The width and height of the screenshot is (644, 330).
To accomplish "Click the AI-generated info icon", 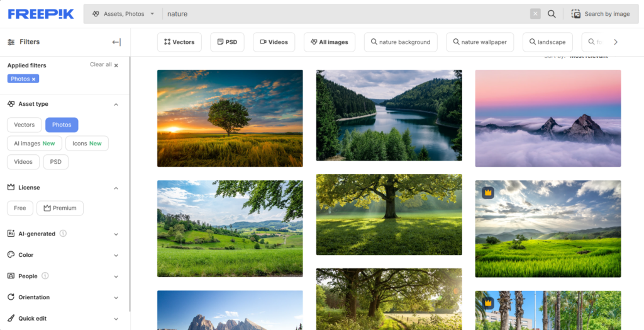I will click(63, 234).
